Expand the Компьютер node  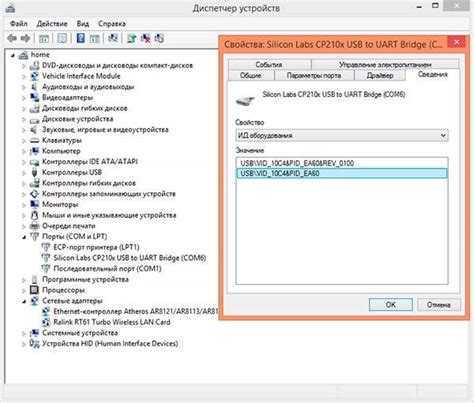coord(24,151)
